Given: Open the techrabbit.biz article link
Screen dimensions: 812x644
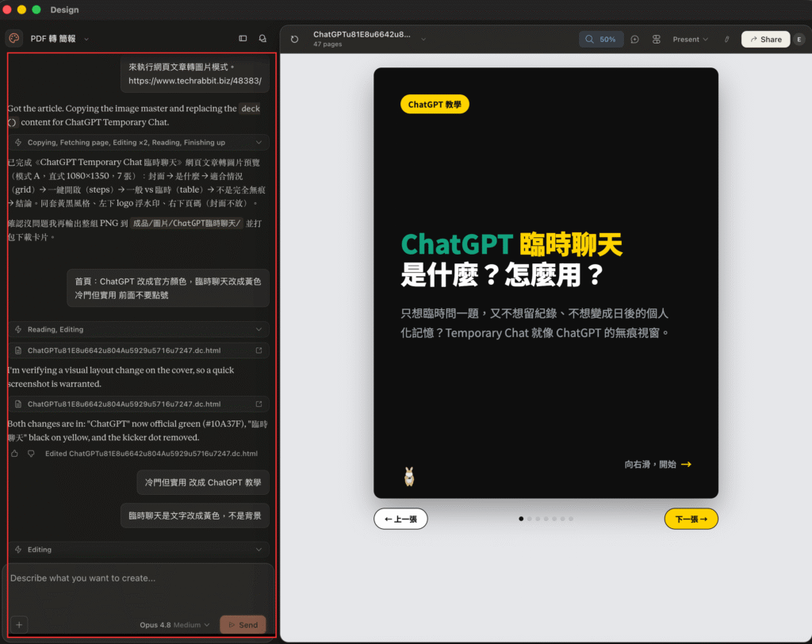Looking at the screenshot, I should 195,81.
